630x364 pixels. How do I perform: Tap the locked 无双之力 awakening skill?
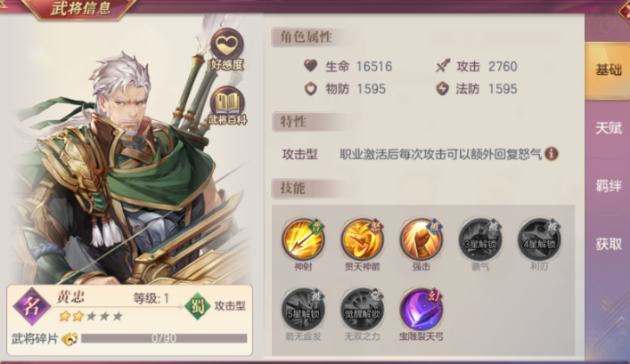click(x=362, y=310)
